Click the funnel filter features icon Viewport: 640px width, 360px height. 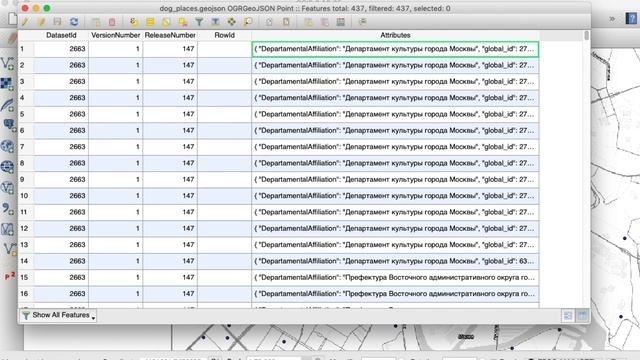(199, 22)
